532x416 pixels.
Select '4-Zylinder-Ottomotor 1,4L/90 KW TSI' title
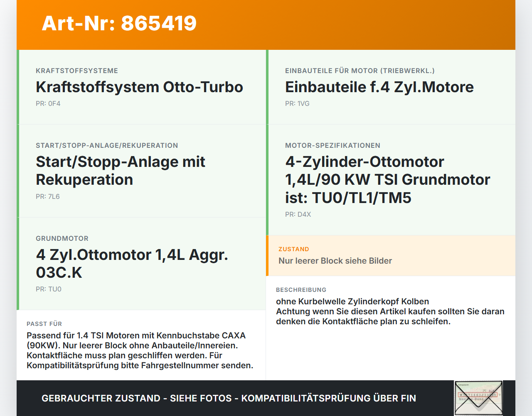(387, 180)
